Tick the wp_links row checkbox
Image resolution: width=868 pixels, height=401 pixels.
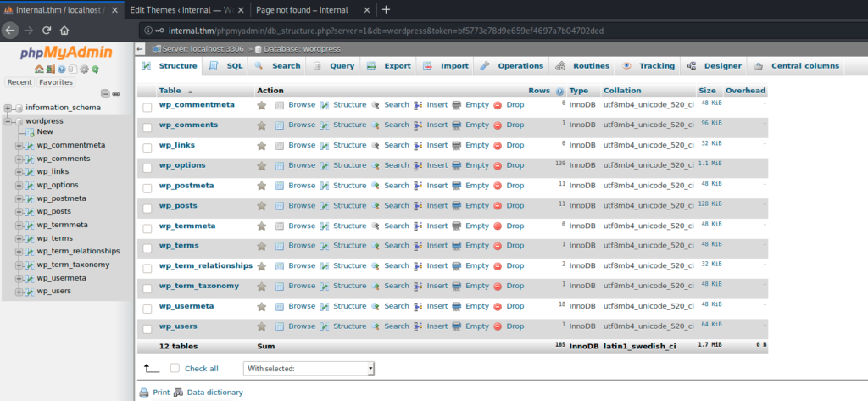(x=147, y=148)
